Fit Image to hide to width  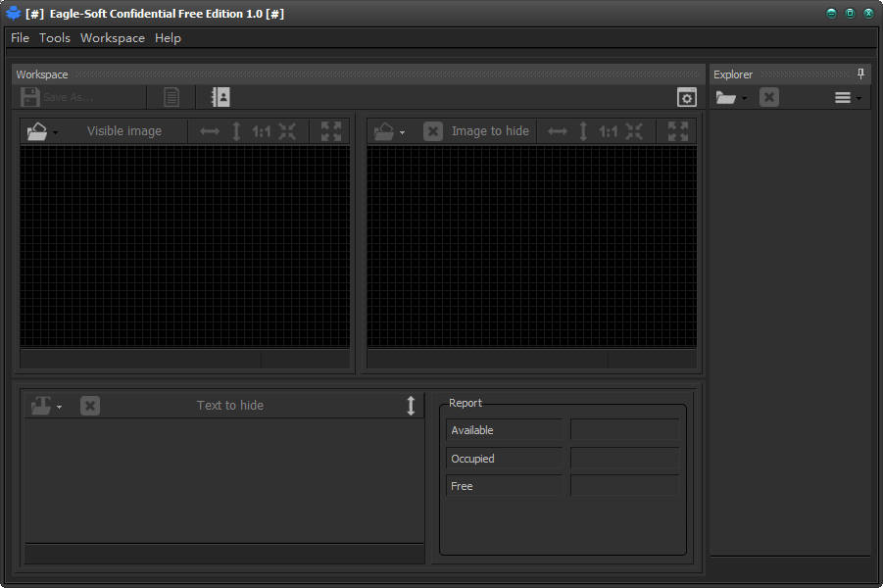[x=557, y=131]
